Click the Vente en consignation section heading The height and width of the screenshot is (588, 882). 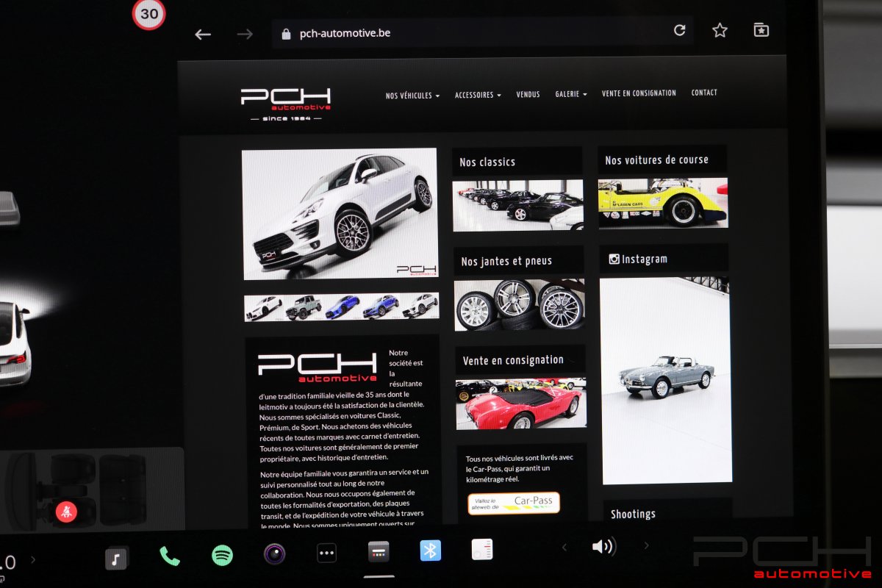coord(513,360)
